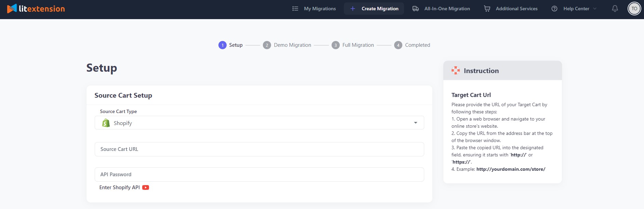
Task: Select step 2 Demo Migration
Action: [x=287, y=45]
